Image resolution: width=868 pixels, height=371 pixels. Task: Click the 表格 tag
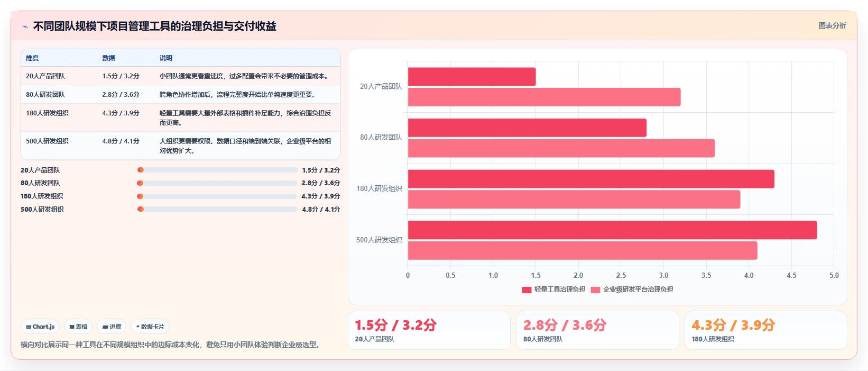click(78, 327)
